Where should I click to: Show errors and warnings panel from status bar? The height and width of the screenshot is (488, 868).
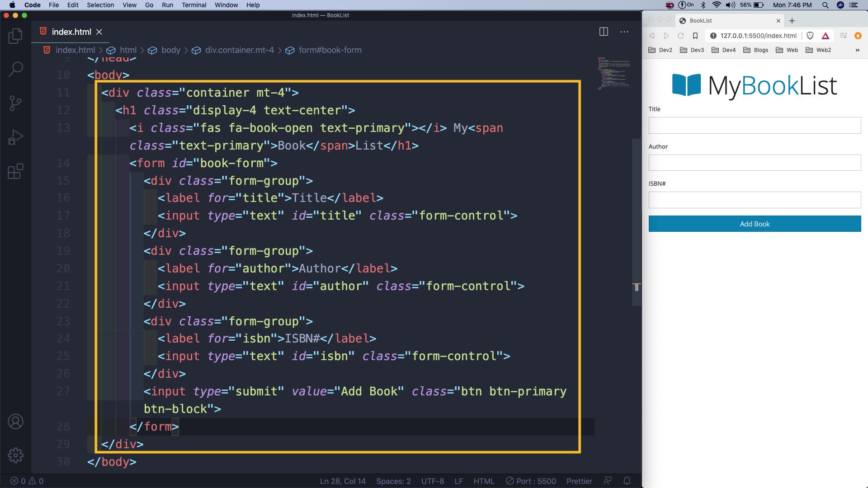(x=27, y=481)
